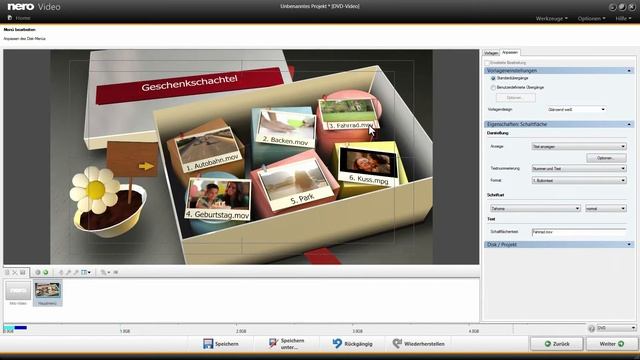Image resolution: width=640 pixels, height=360 pixels.
Task: Click the Home icon below Nero logo
Action: click(10, 18)
